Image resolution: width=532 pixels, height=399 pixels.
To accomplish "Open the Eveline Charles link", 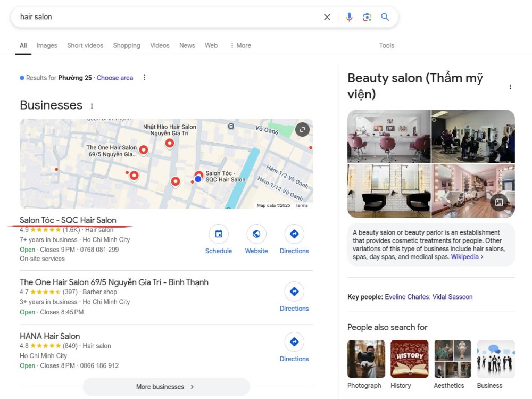I will tap(407, 297).
